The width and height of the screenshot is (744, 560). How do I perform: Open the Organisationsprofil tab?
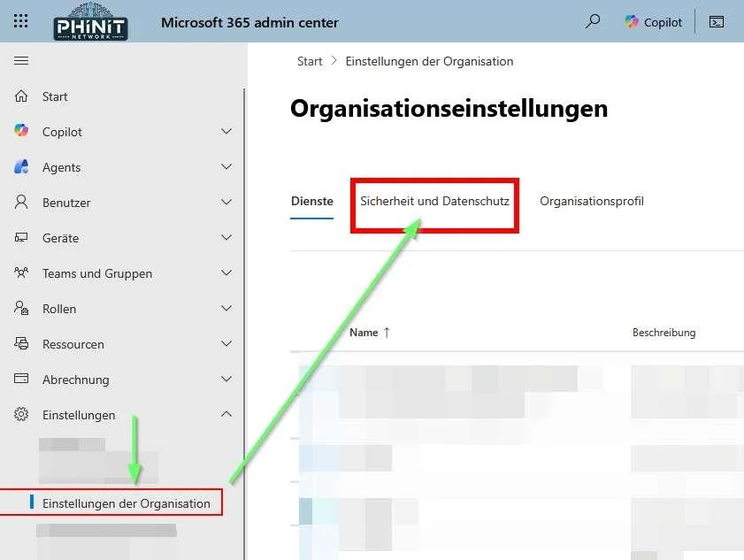pos(591,201)
